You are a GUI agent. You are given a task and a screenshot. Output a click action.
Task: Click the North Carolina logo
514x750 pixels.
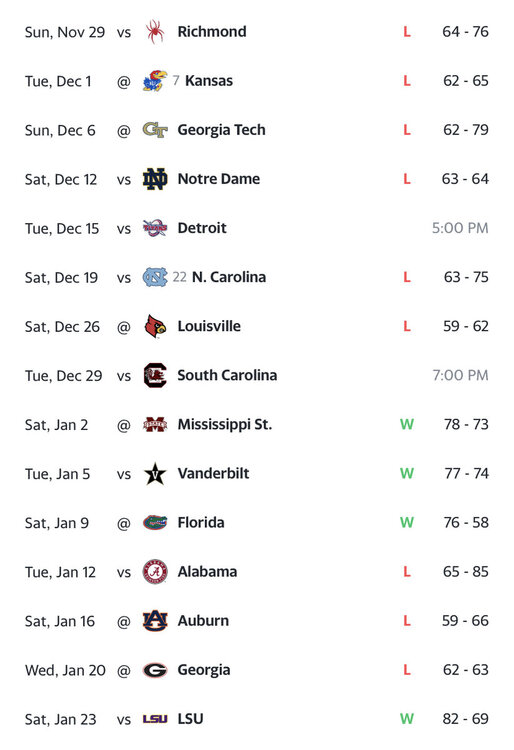[x=155, y=277]
